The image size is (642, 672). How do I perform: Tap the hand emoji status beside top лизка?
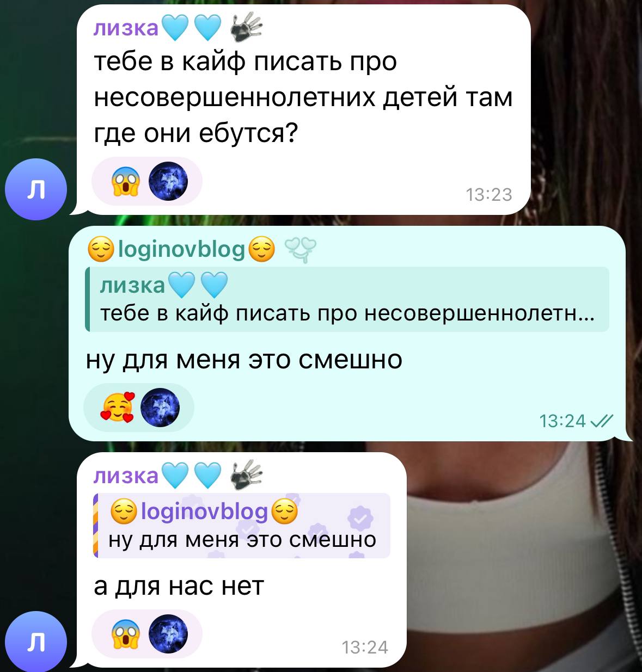pos(247,28)
